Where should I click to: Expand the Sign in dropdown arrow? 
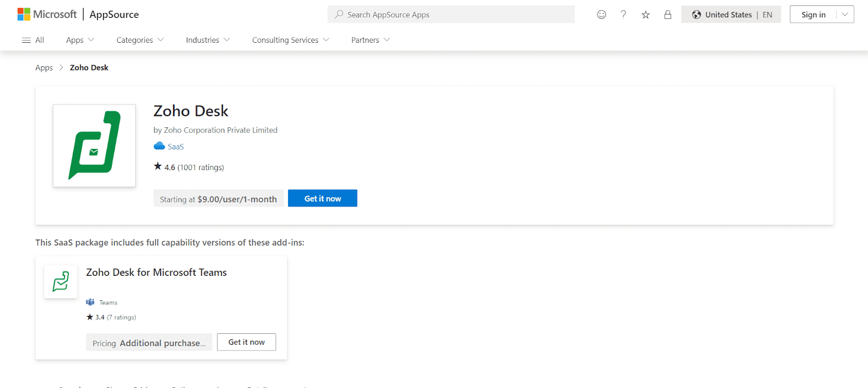click(x=845, y=15)
